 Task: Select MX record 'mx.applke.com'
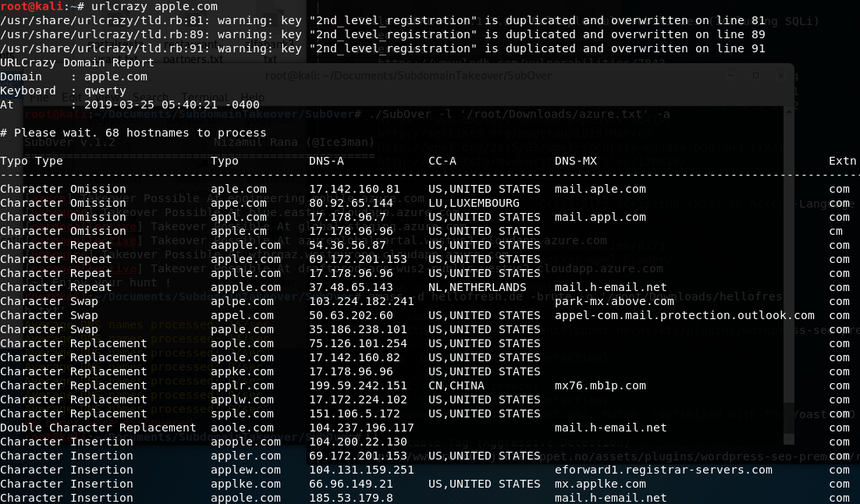[x=601, y=484]
